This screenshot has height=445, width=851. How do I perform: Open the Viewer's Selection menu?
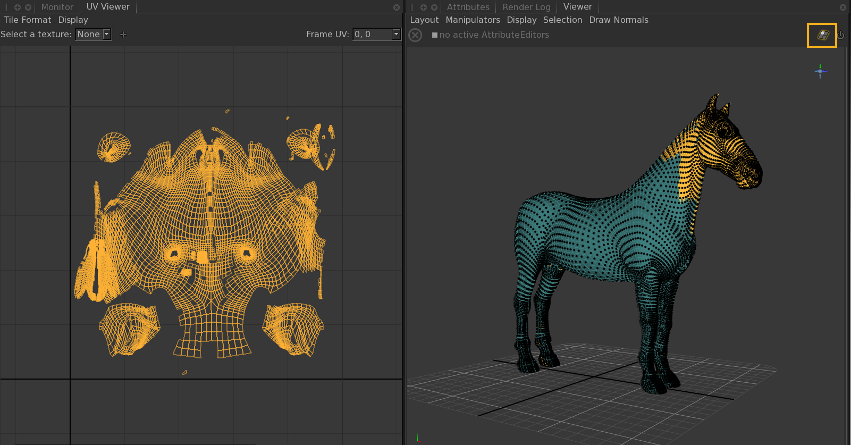tap(562, 20)
